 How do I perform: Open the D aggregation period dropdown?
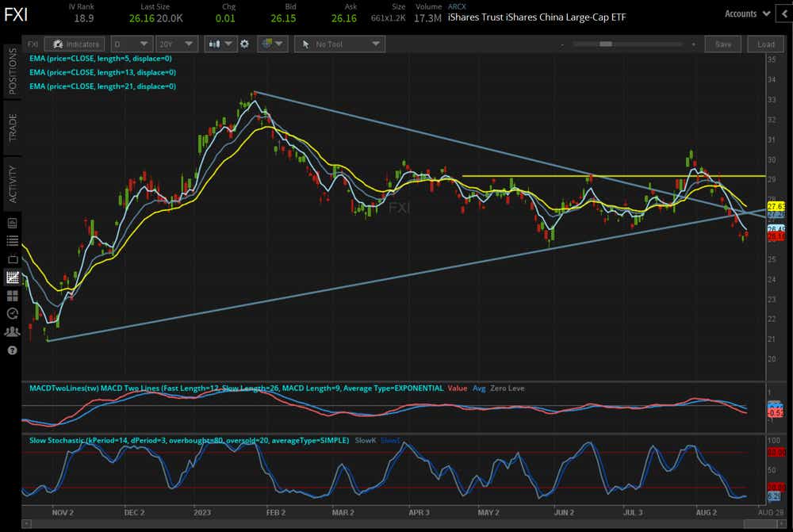[131, 44]
